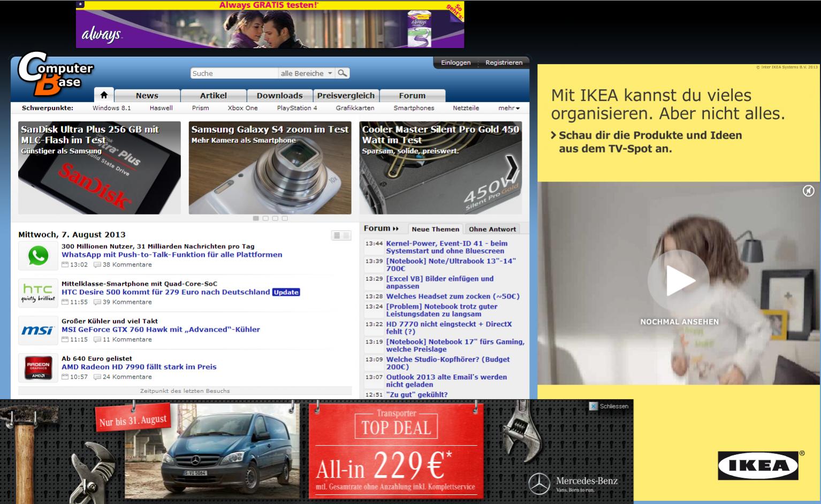Open the News tab
The height and width of the screenshot is (504, 821).
[x=147, y=95]
